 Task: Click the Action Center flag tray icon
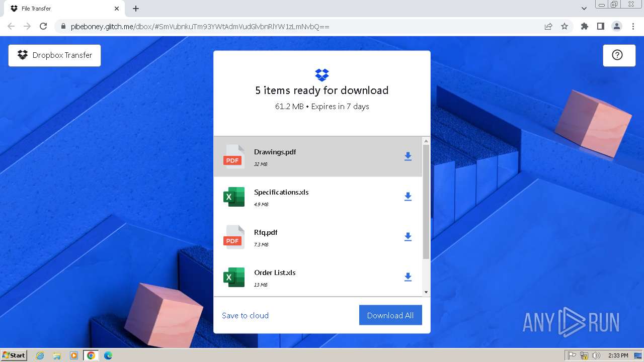[x=572, y=355]
